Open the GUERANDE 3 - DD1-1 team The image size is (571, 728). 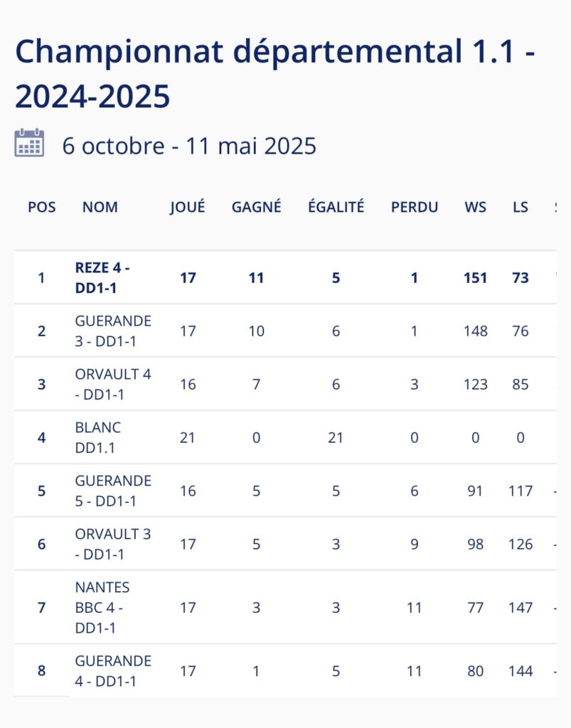click(112, 331)
